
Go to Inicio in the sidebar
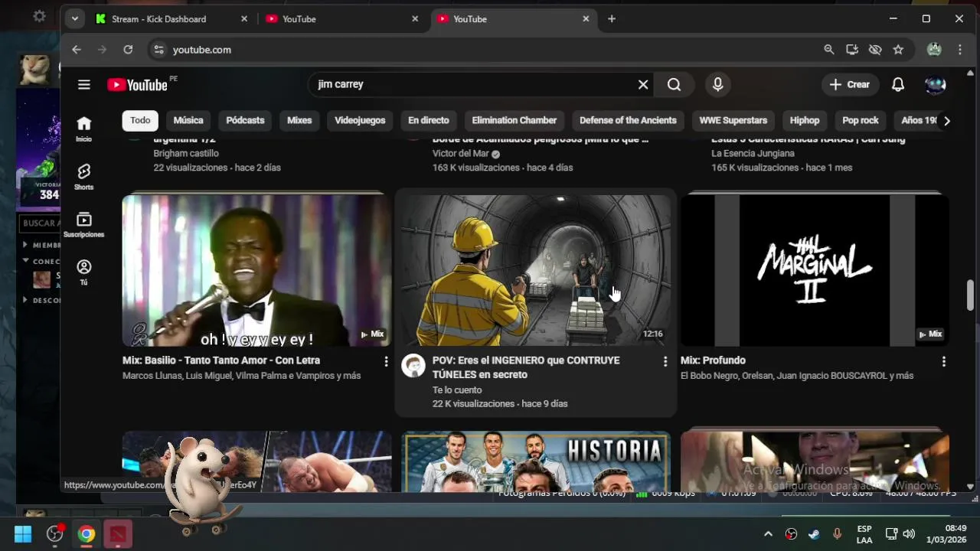[x=84, y=129]
